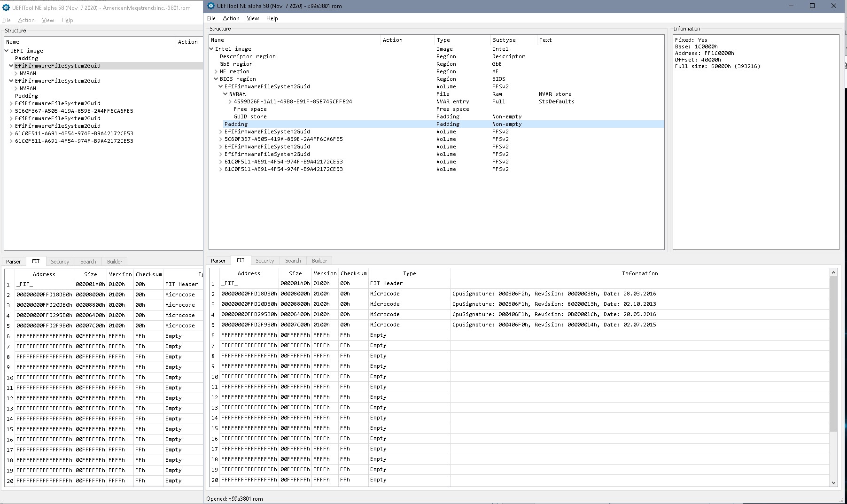847x504 pixels.
Task: Switch to Security tab in right window
Action: (x=264, y=261)
